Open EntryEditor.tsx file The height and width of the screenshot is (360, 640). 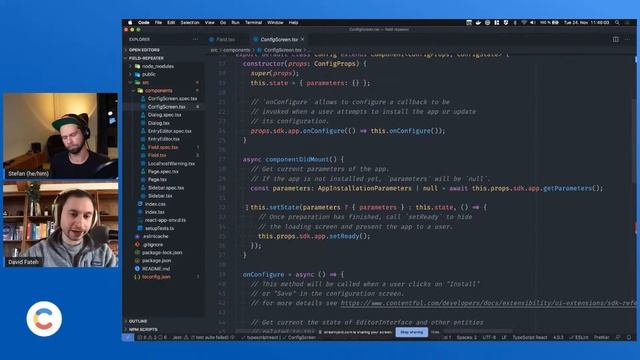click(x=164, y=139)
